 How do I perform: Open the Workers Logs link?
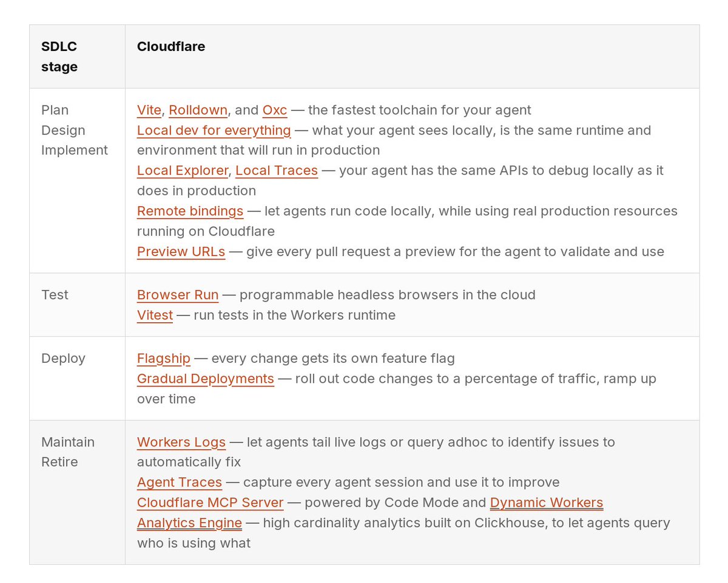pos(181,442)
